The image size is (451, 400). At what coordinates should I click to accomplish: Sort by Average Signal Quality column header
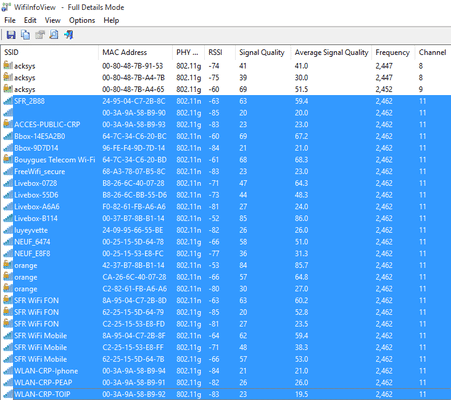click(x=331, y=52)
